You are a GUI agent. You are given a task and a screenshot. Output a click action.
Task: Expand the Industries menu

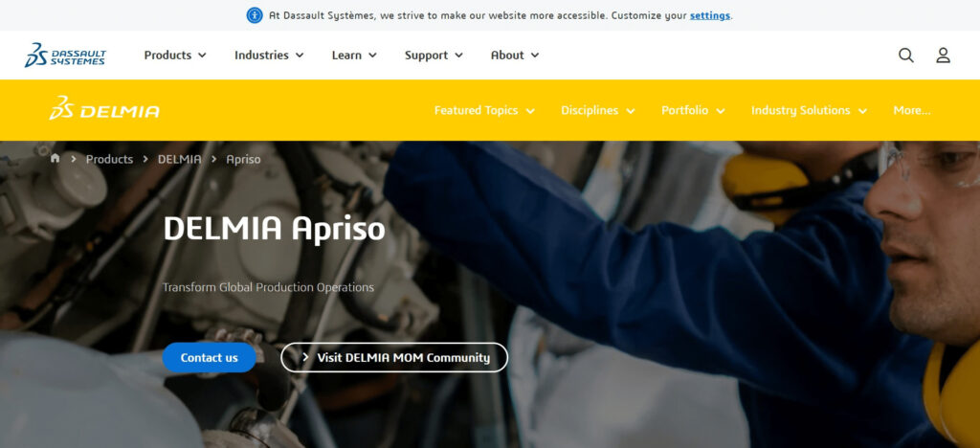(269, 55)
